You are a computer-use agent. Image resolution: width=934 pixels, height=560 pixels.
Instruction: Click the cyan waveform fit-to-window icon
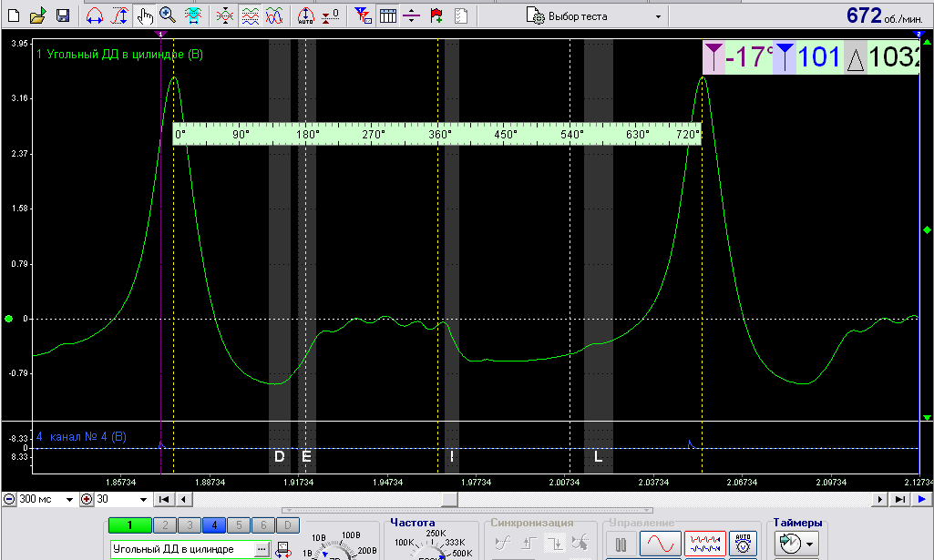pyautogui.click(x=193, y=15)
